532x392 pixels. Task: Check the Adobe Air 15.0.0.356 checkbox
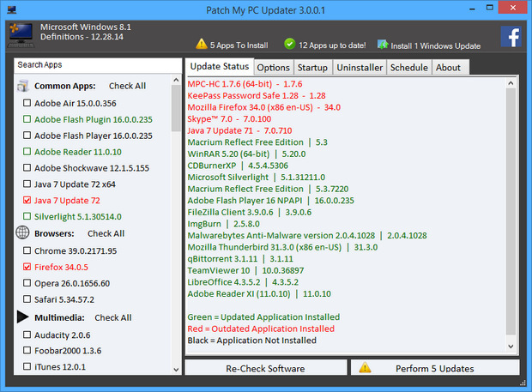(x=27, y=103)
